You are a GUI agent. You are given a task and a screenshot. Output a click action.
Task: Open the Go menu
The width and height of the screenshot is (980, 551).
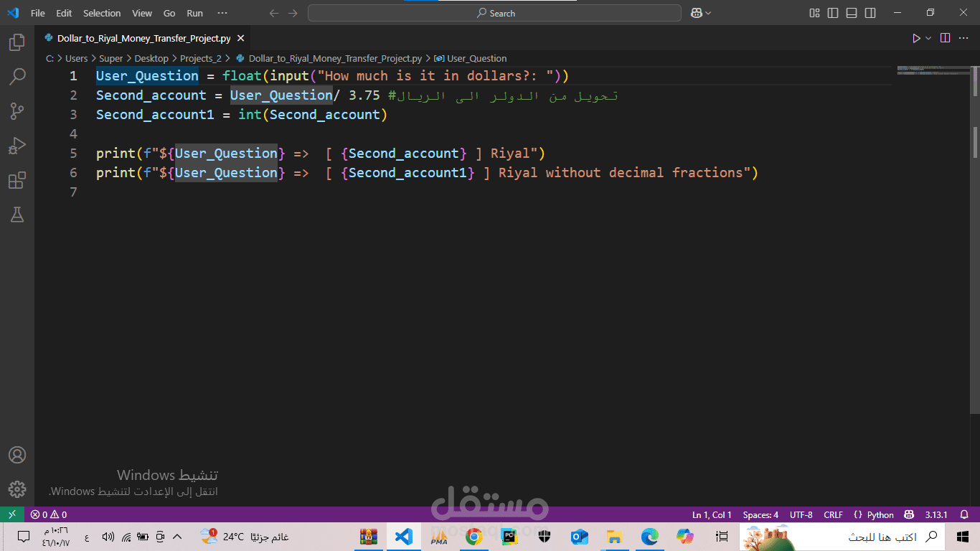pos(169,13)
